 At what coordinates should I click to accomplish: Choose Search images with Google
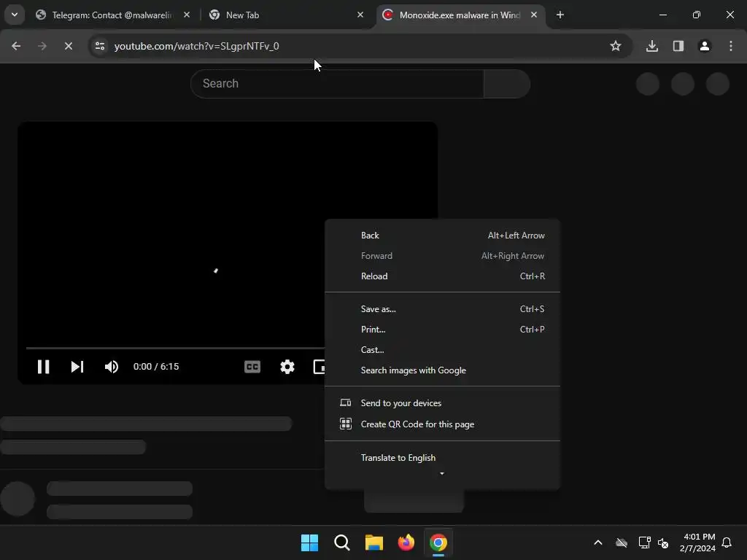(442, 370)
